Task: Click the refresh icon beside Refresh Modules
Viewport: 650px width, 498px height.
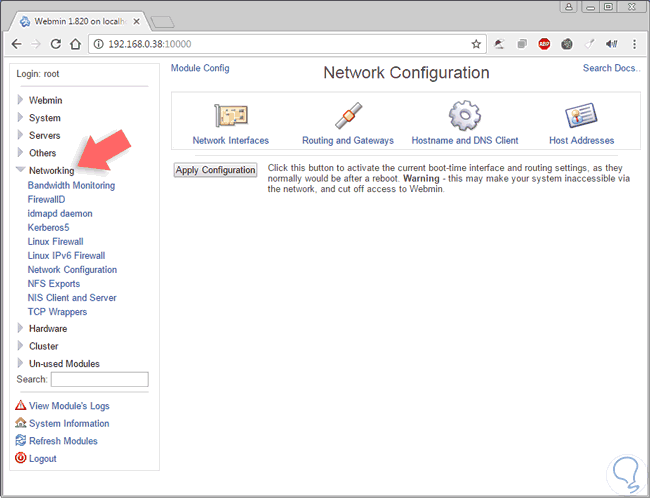Action: coord(20,440)
